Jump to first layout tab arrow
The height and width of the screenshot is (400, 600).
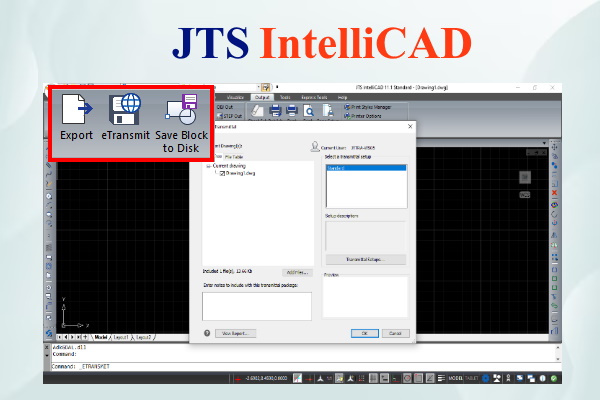(59, 337)
